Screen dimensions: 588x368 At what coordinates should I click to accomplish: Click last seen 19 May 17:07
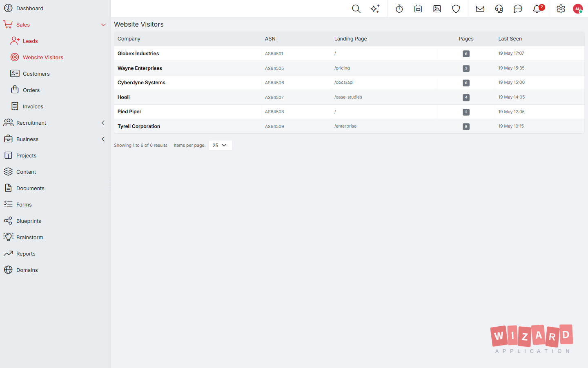point(511,54)
